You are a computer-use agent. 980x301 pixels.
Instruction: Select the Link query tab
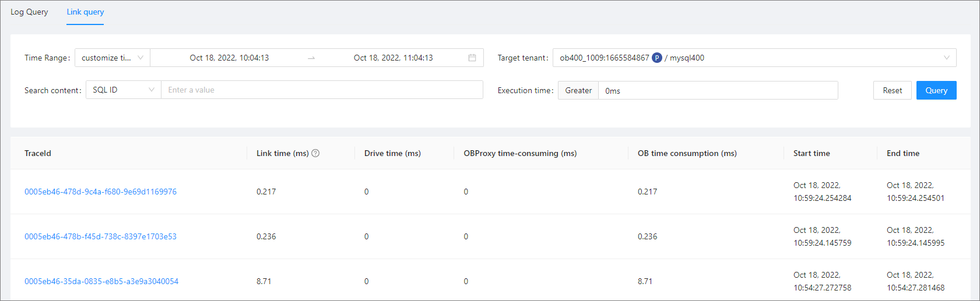85,12
